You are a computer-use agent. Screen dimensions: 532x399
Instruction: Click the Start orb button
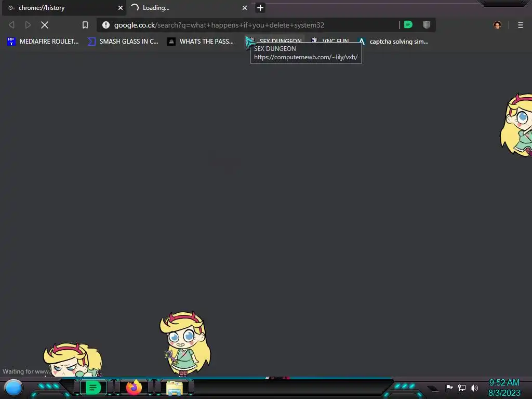point(14,388)
